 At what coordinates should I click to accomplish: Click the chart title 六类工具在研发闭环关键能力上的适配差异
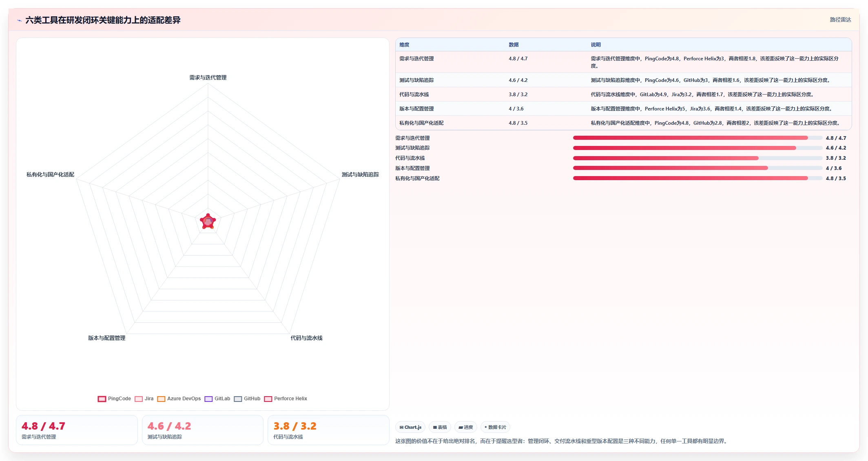click(103, 20)
